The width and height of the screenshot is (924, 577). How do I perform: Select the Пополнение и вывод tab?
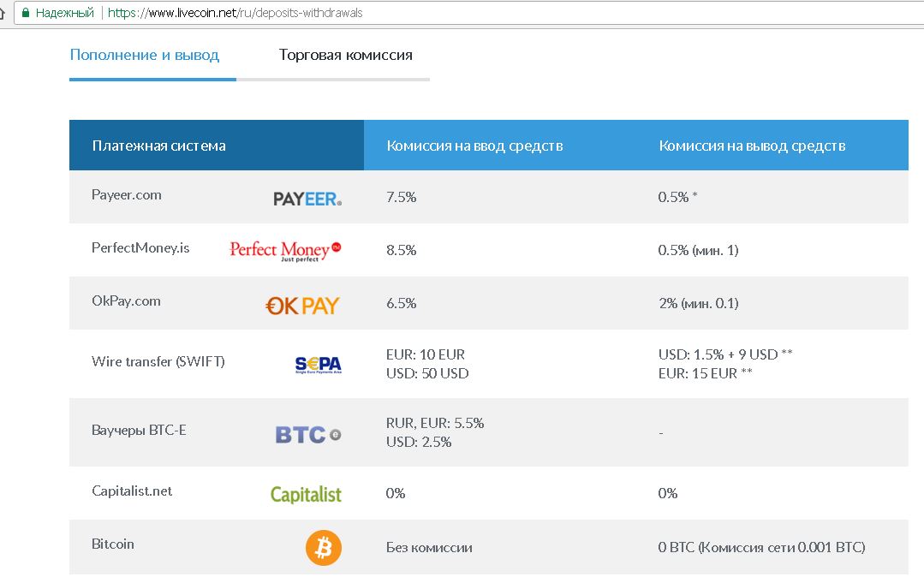tap(145, 55)
